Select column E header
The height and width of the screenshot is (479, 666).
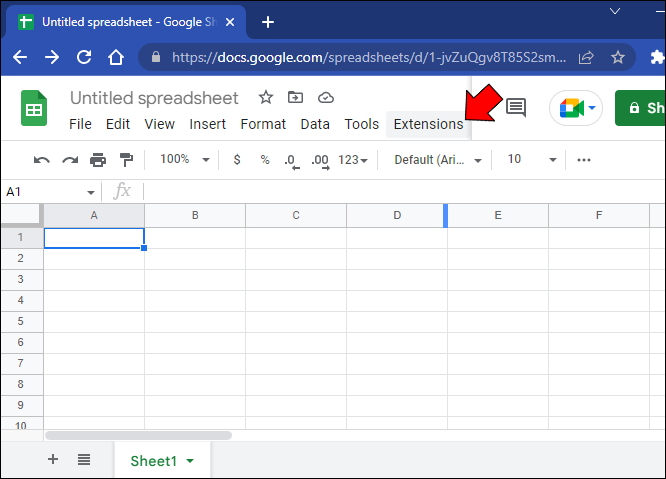click(x=498, y=215)
